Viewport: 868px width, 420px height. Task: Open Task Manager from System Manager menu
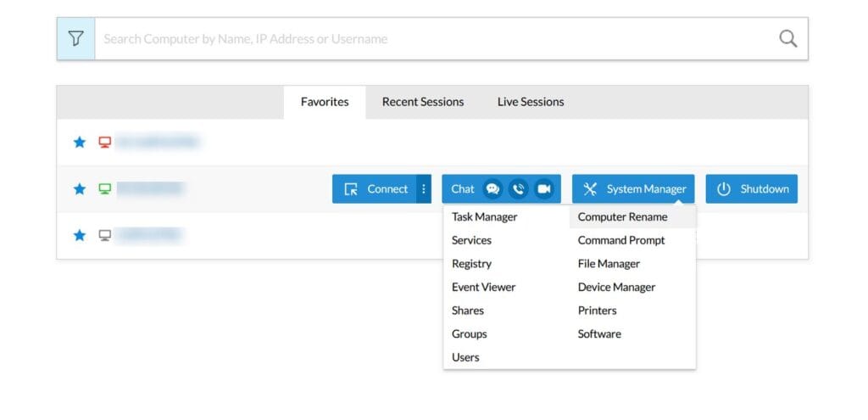pos(484,216)
